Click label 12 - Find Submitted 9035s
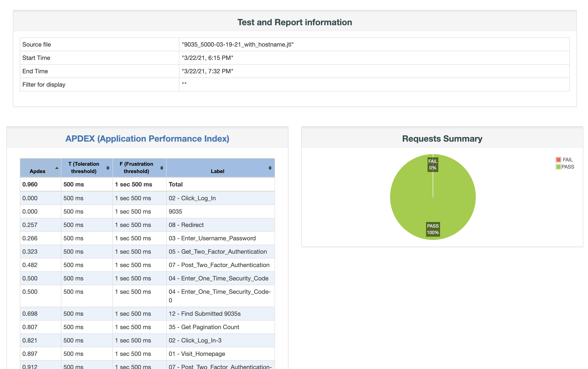The image size is (588, 369). [x=205, y=314]
